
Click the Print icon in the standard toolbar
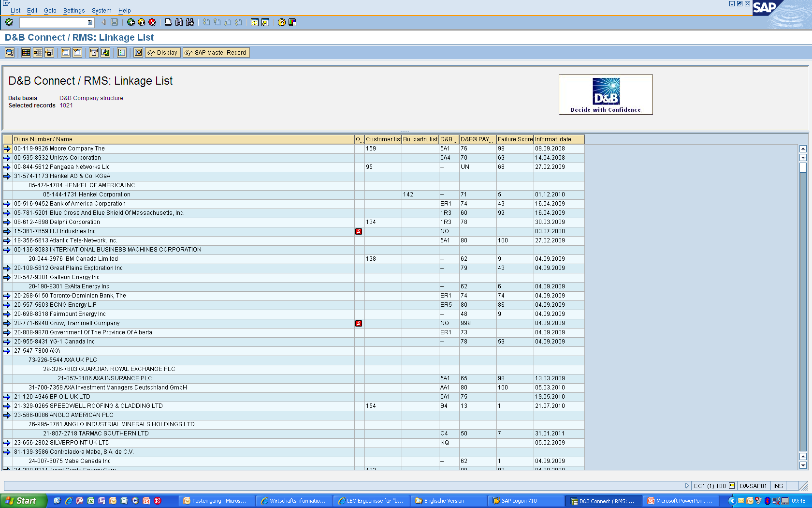pyautogui.click(x=168, y=22)
